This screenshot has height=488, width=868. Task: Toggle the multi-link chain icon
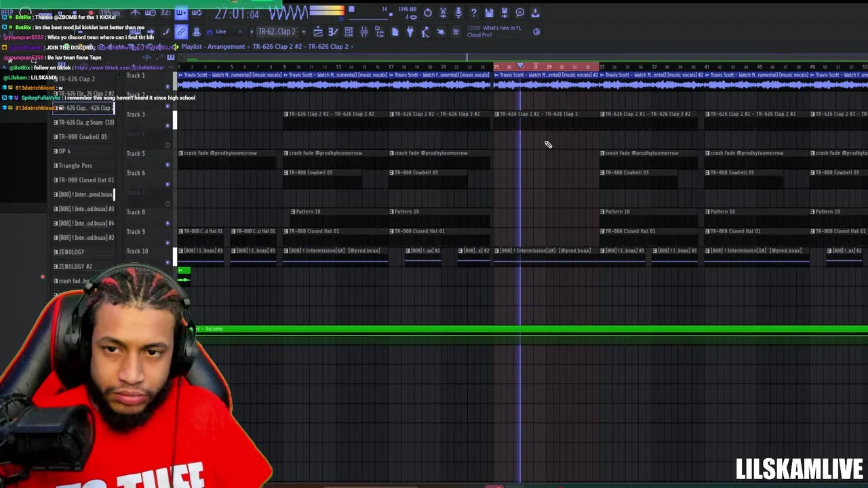tap(181, 32)
